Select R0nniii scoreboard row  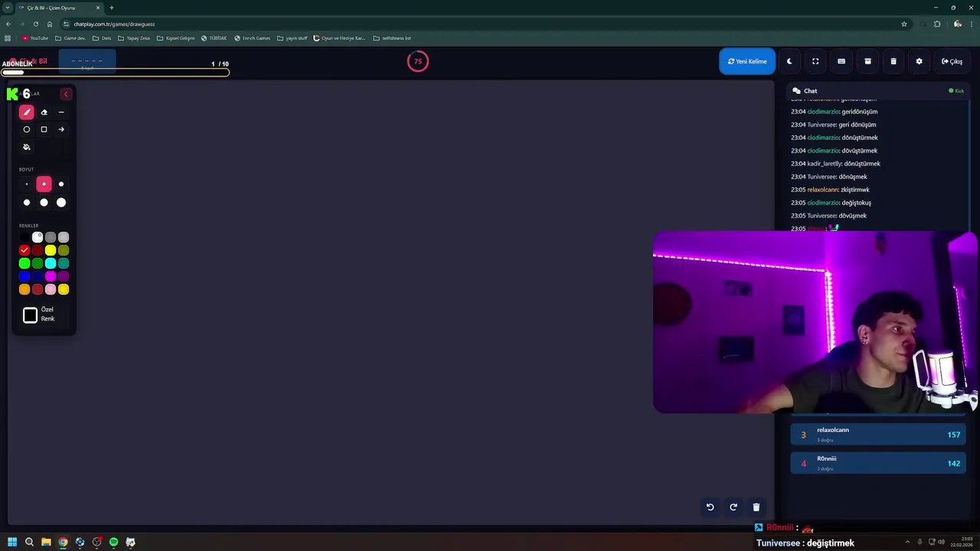click(878, 462)
